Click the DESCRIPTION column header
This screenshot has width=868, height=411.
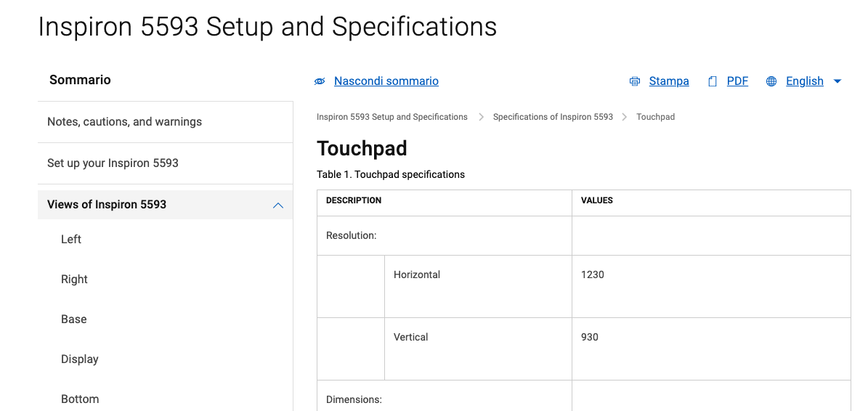pyautogui.click(x=445, y=203)
